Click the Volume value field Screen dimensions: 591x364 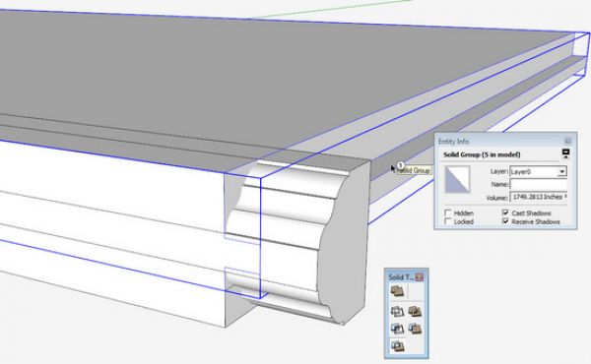[538, 197]
